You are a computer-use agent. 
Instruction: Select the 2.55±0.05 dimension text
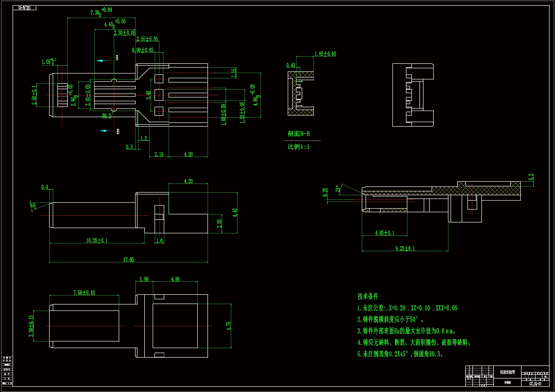[147, 39]
